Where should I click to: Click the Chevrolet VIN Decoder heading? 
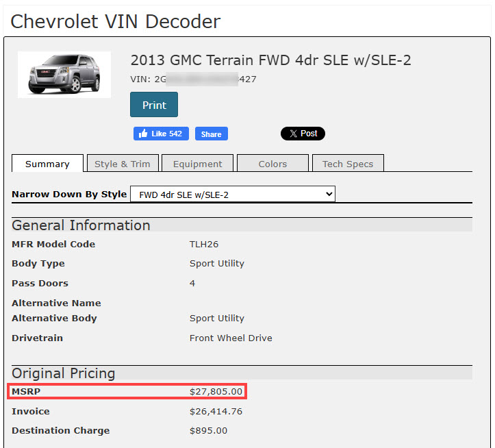click(x=115, y=21)
